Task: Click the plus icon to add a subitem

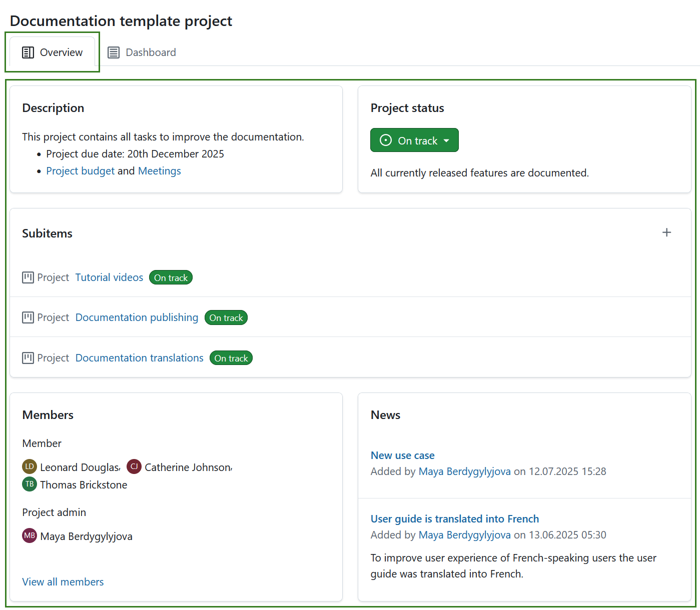Action: pyautogui.click(x=666, y=232)
